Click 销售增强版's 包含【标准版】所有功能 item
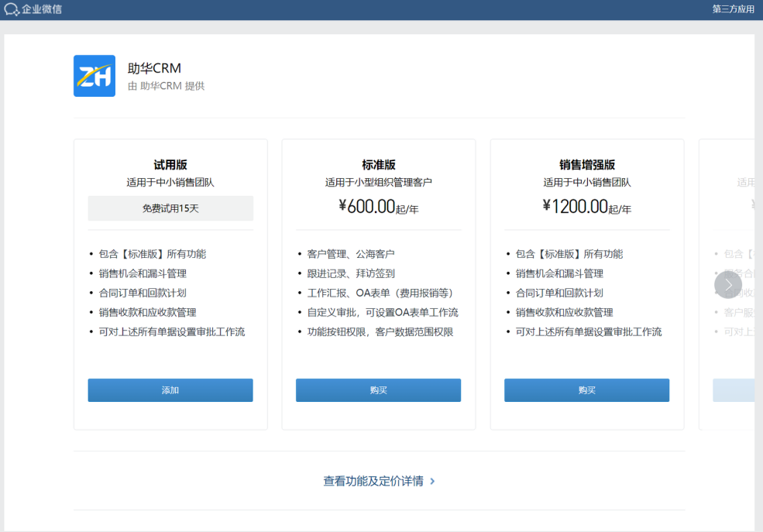The width and height of the screenshot is (763, 532). pyautogui.click(x=569, y=254)
